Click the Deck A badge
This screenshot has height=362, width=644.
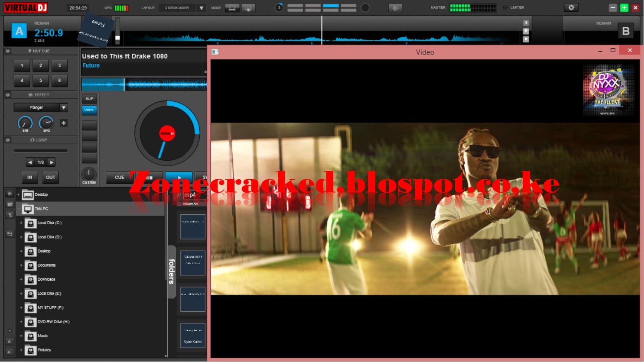[x=19, y=31]
